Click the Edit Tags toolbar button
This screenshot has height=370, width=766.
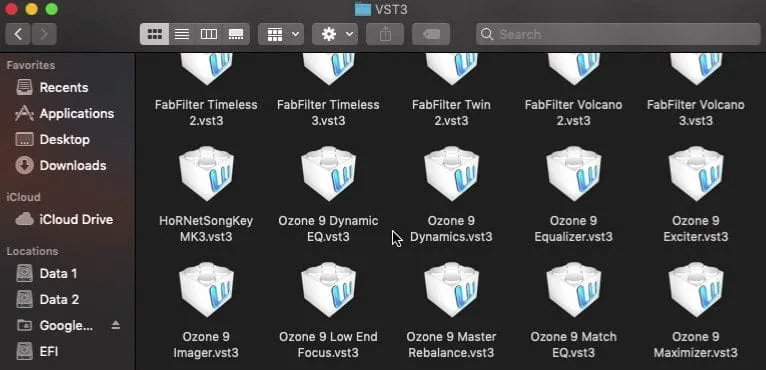(x=431, y=34)
